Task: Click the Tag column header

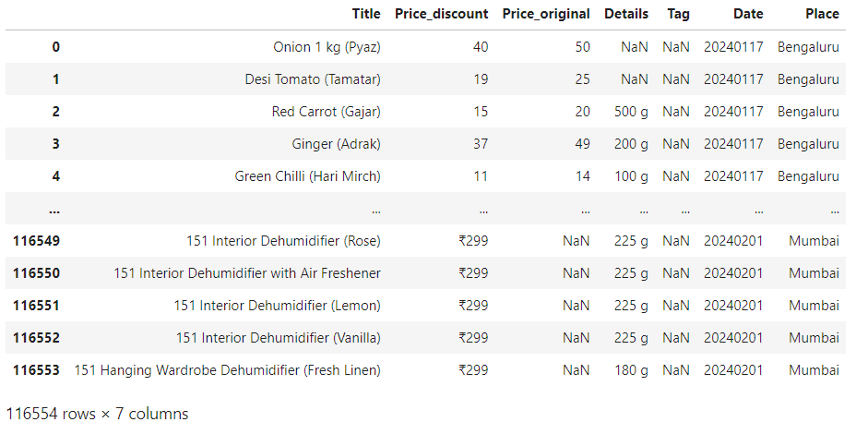Action: tap(678, 15)
